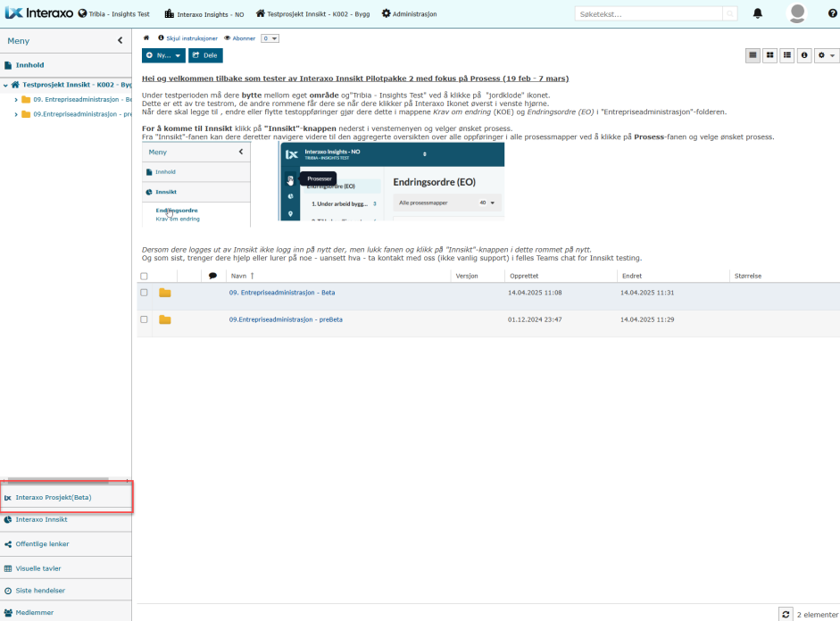840x621 pixels.
Task: Open help via the question mark icon
Action: click(x=833, y=13)
